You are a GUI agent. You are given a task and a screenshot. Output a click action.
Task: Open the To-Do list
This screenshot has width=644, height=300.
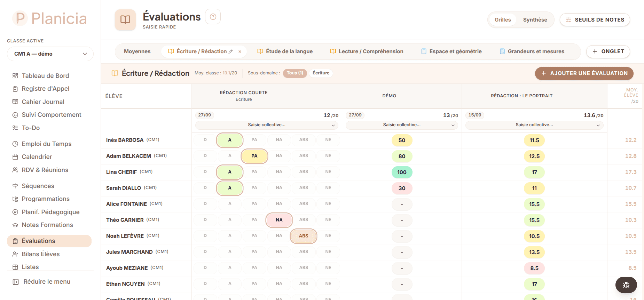click(49, 128)
